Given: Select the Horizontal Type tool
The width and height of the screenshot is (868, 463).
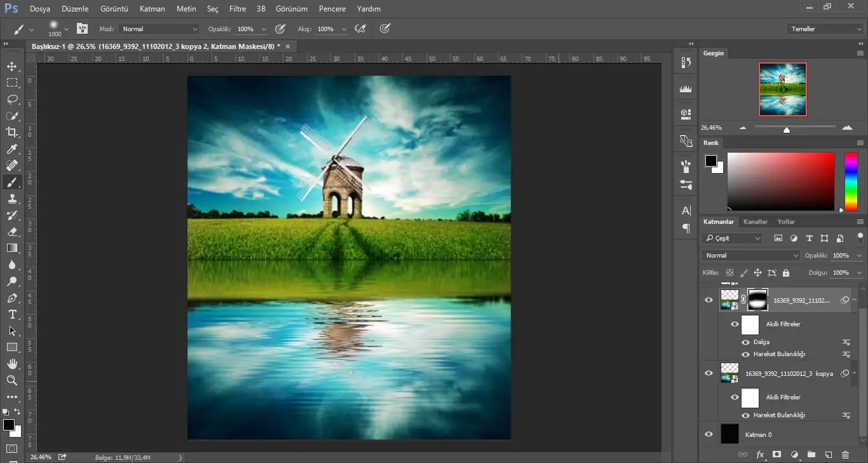Looking at the screenshot, I should click(x=12, y=314).
